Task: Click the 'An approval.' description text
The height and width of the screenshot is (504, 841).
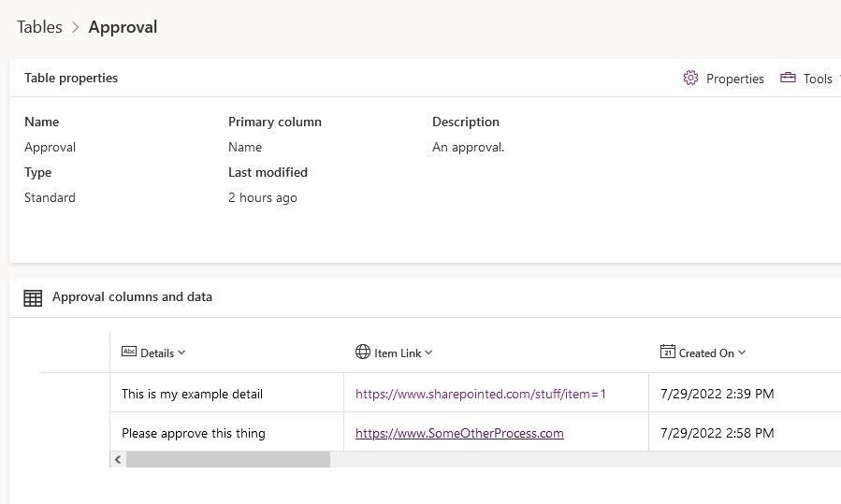Action: [x=469, y=147]
